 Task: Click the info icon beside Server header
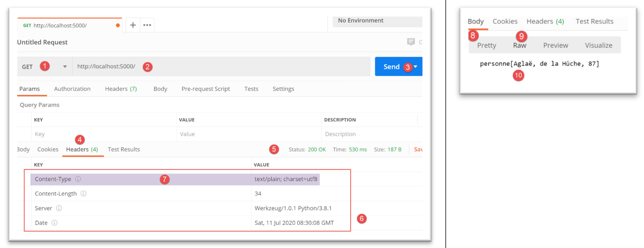(59, 208)
